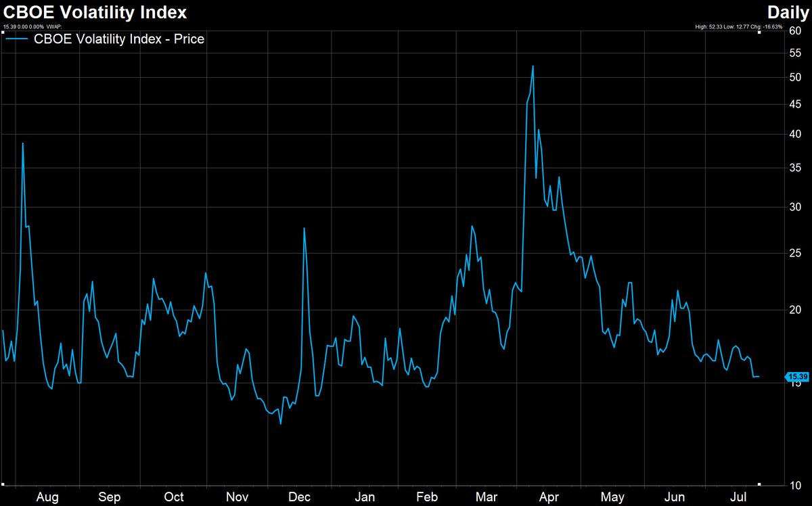Image resolution: width=812 pixels, height=506 pixels.
Task: Click the High: 52.33 statistic
Action: (x=709, y=27)
